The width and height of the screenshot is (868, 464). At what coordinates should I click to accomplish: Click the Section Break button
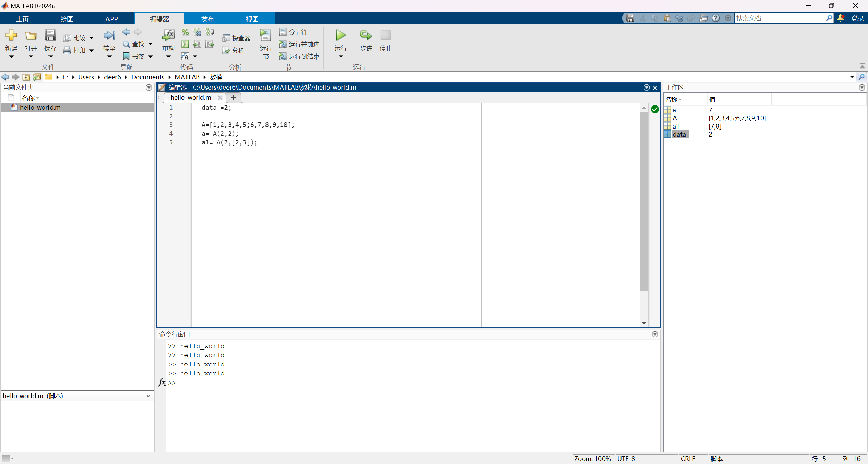(x=293, y=32)
